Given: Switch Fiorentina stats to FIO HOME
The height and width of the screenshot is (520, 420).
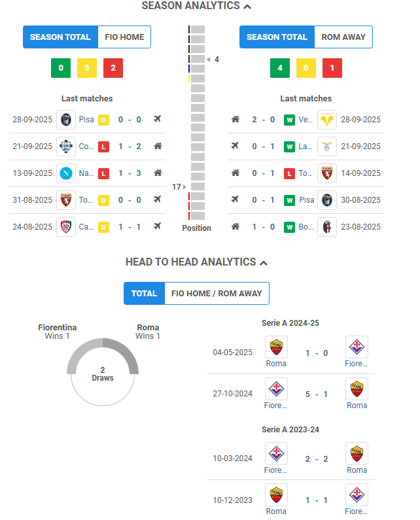Looking at the screenshot, I should tap(124, 37).
